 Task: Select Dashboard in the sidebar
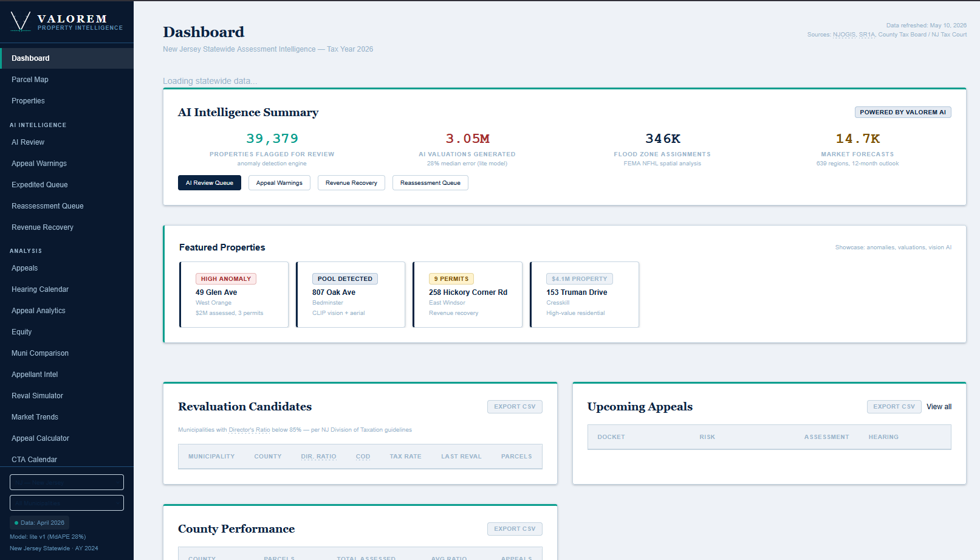67,58
